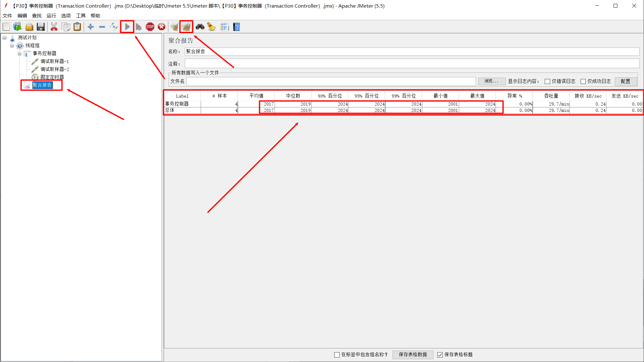Expand all nodes with plus icon
644x362 pixels.
[x=91, y=27]
